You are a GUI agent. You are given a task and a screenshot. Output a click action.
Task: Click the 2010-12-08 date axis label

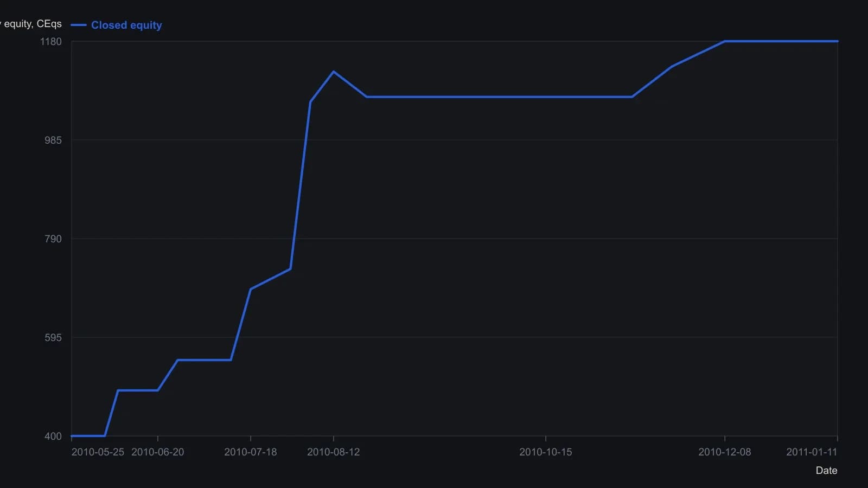click(725, 452)
